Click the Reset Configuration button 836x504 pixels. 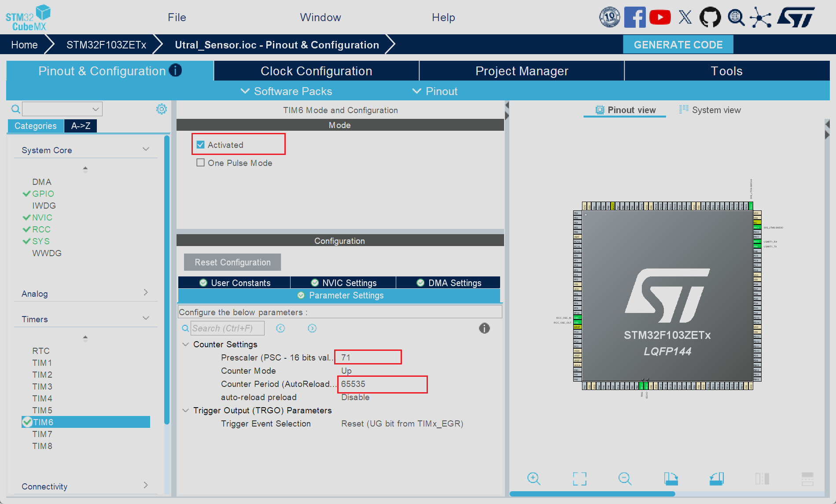pos(232,262)
